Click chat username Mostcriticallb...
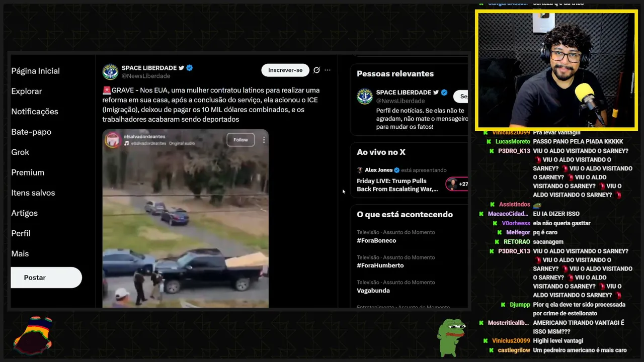644x362 pixels. [508, 323]
